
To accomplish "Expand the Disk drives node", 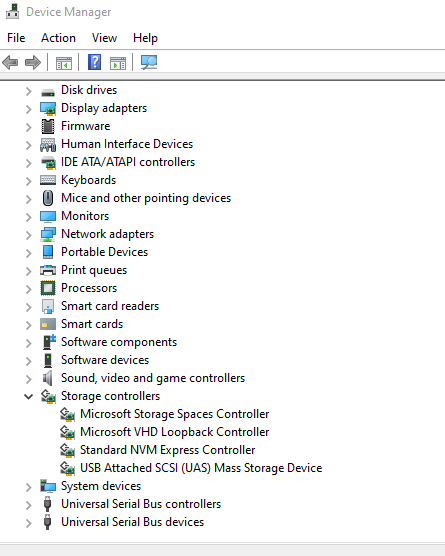I will click(29, 91).
